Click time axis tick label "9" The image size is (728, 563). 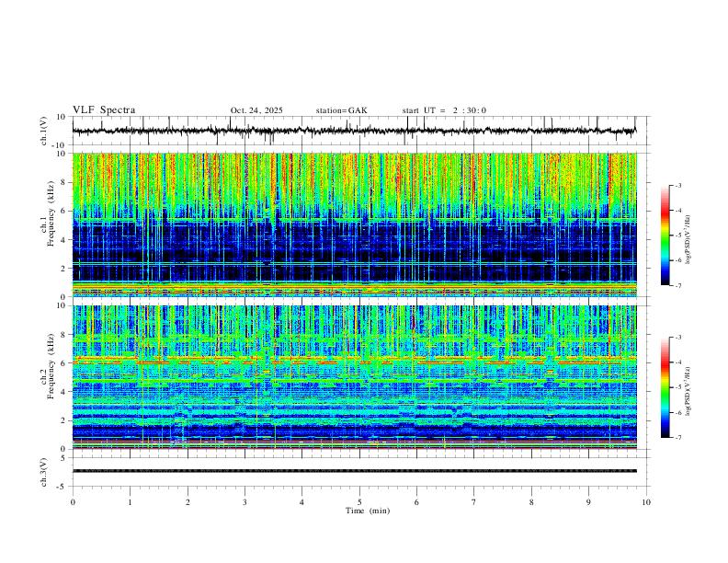tap(588, 502)
